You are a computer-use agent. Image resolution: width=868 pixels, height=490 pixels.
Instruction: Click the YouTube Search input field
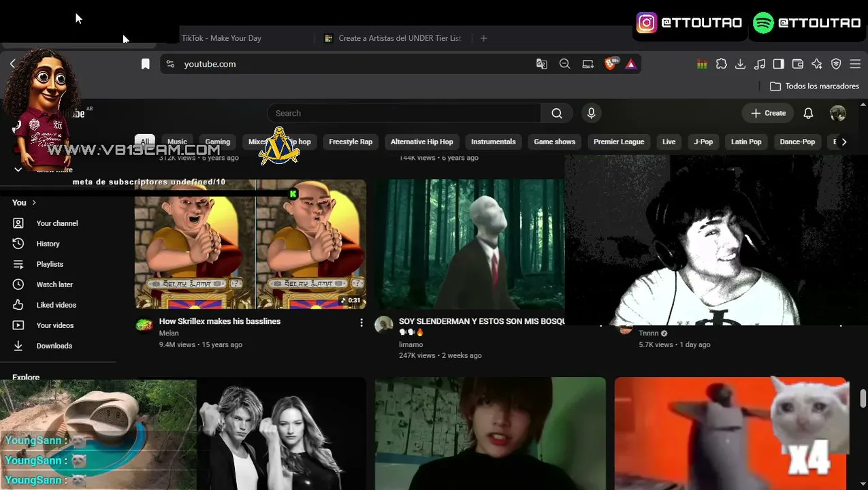[x=404, y=113]
